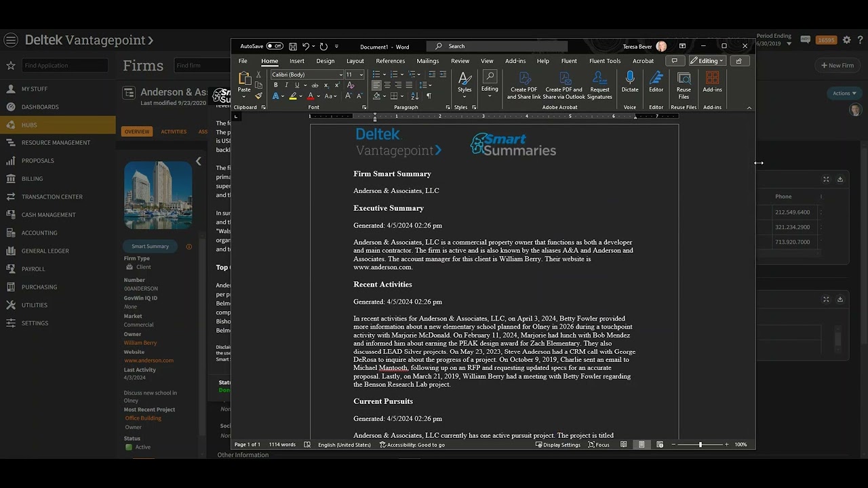Undo the last action in Word
This screenshot has height=488, width=868.
pyautogui.click(x=306, y=47)
